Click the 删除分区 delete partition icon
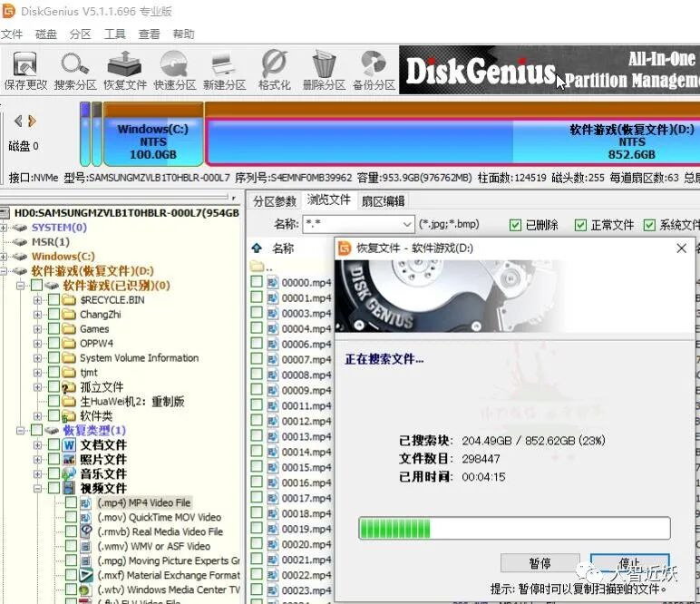Image resolution: width=700 pixels, height=604 pixels. pos(324,71)
